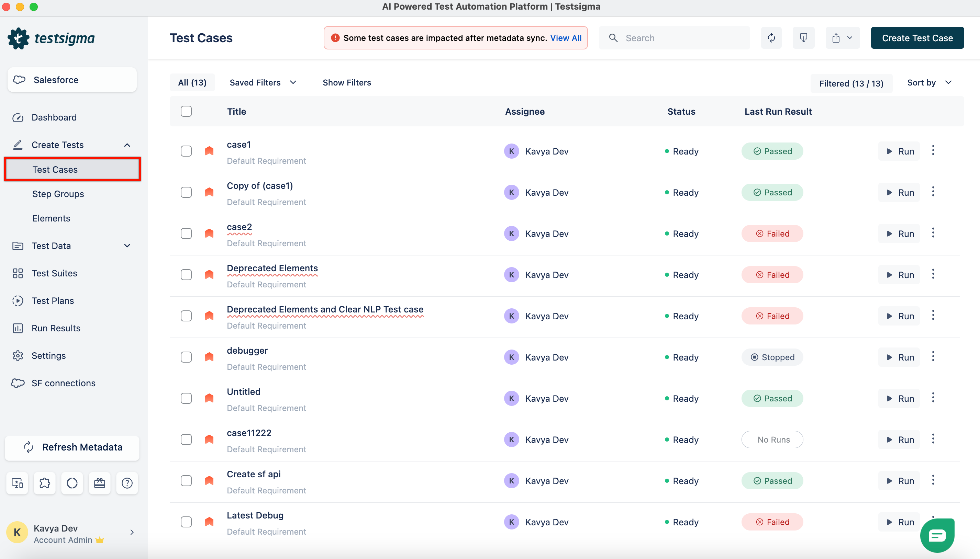The image size is (980, 559).
Task: Click the import icon next to sync button
Action: point(803,38)
